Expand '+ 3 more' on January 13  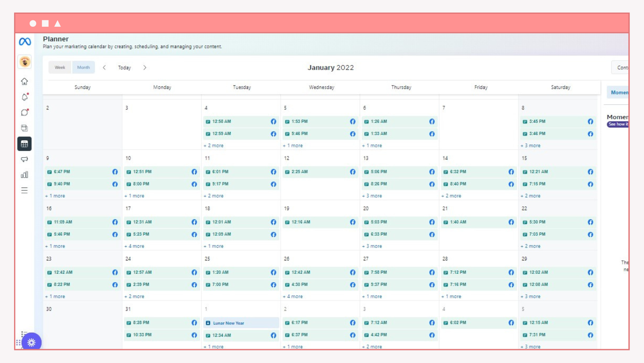372,196
